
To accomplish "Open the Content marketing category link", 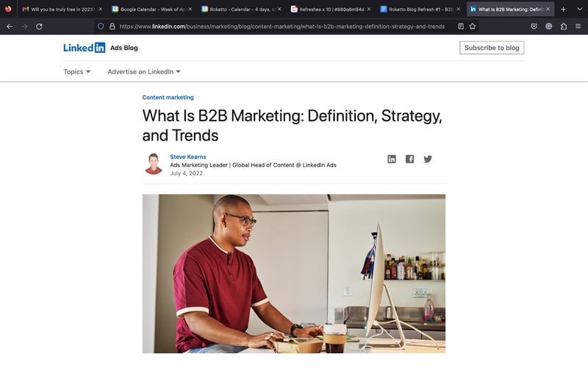I will pyautogui.click(x=168, y=97).
